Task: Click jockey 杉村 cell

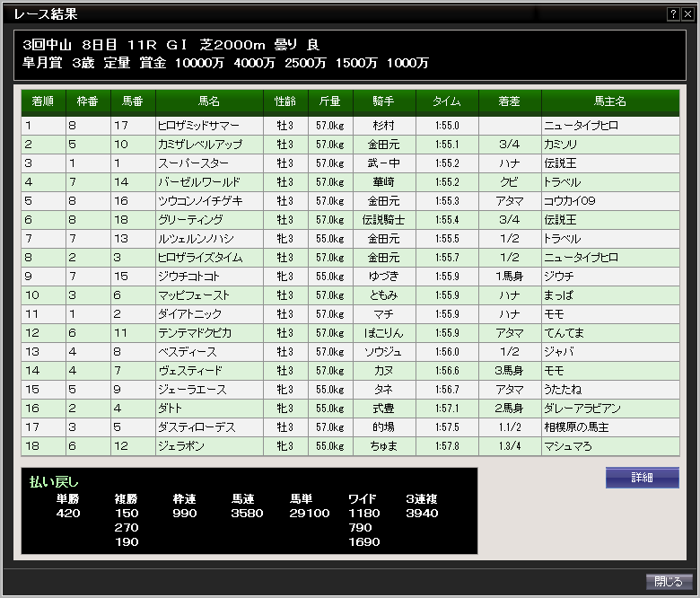Action: coord(384,126)
